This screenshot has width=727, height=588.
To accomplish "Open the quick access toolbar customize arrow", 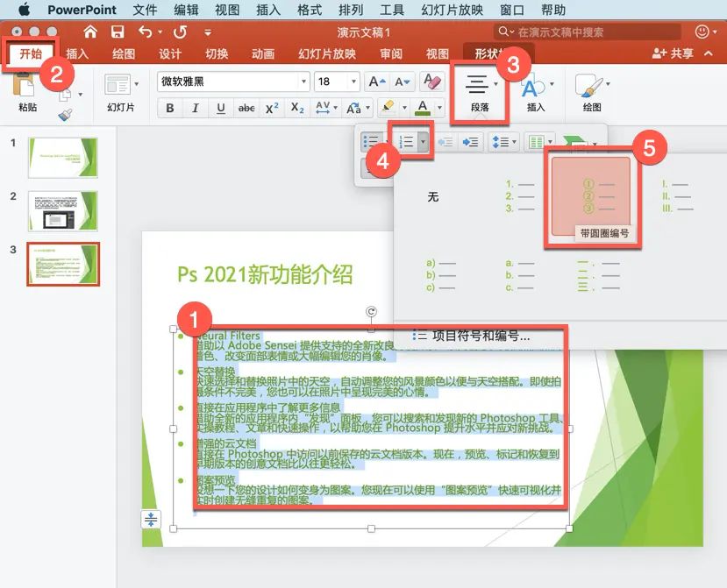I will pyautogui.click(x=208, y=32).
